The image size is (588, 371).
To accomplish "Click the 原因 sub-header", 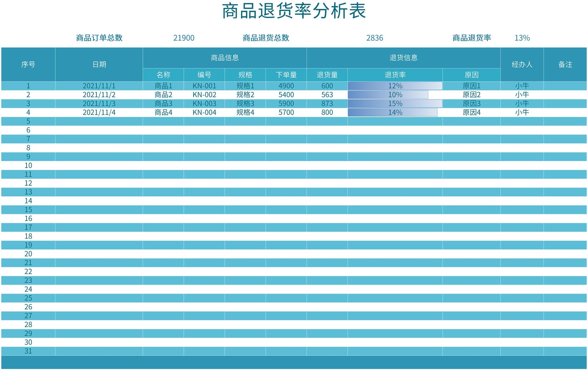I will pos(472,75).
